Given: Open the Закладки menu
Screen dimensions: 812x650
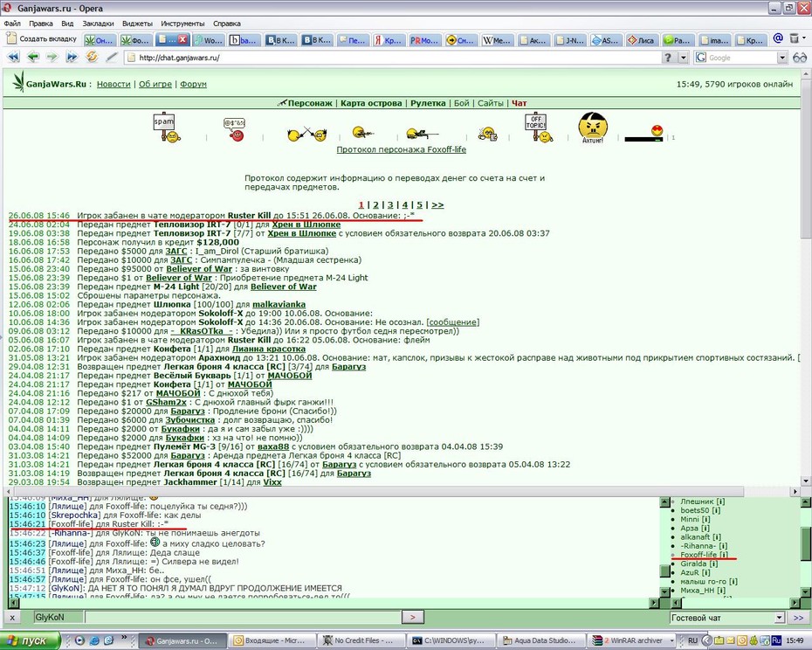Looking at the screenshot, I should click(98, 24).
